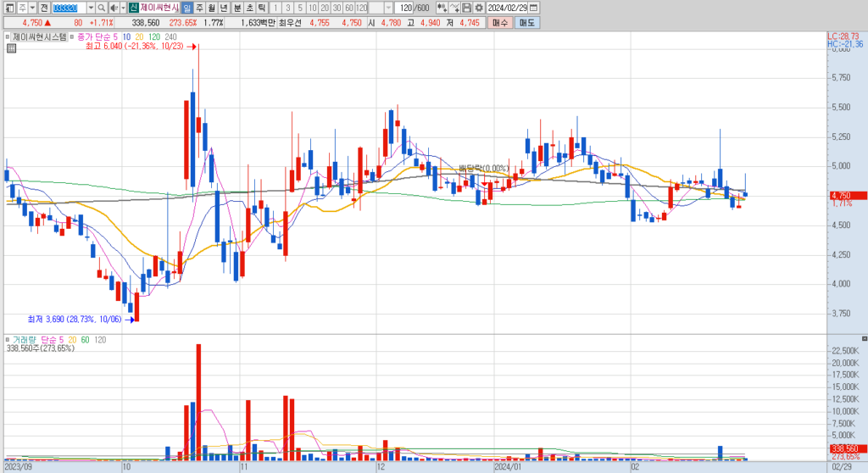Viewport: 868px width, 473px height.
Task: Open the custom interval dropdown arrow
Action: pos(388,8)
